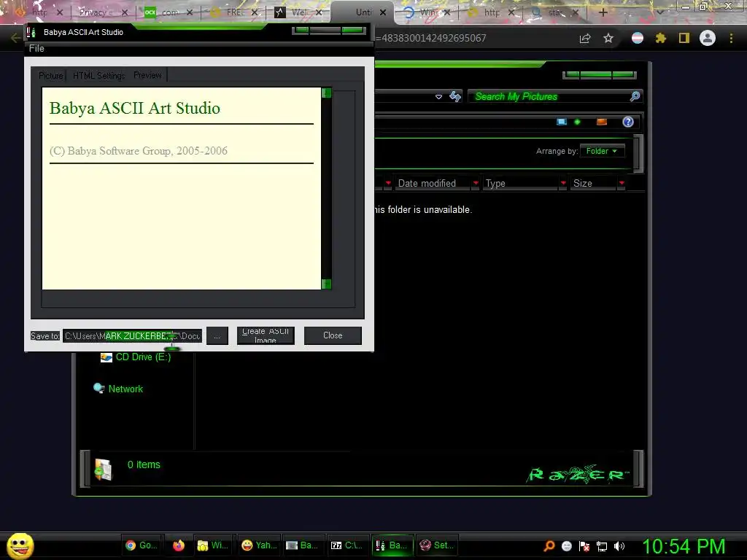Click the network tray icon
747x560 pixels.
tap(602, 546)
